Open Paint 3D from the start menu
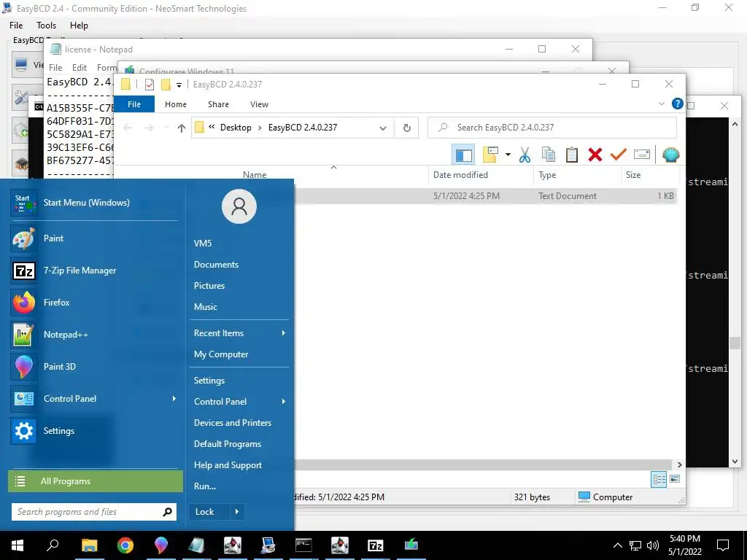747x560 pixels. click(94, 367)
